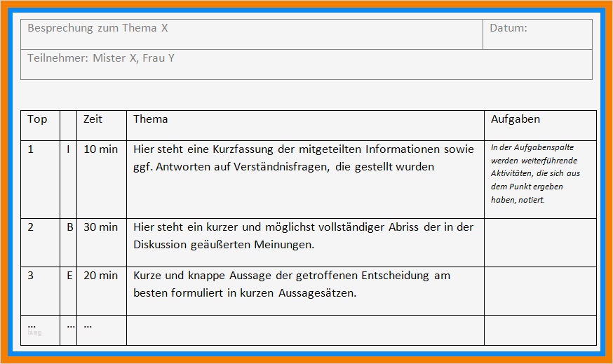Click text 'Hier steht ein kurzer und möglichst vollständiger Abriss'
Screen dimensions: 613x364
click(x=276, y=227)
